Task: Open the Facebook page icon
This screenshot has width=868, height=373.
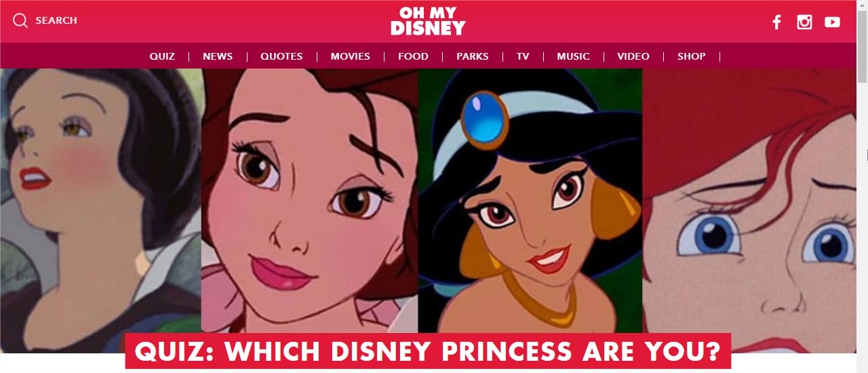Action: (x=777, y=22)
